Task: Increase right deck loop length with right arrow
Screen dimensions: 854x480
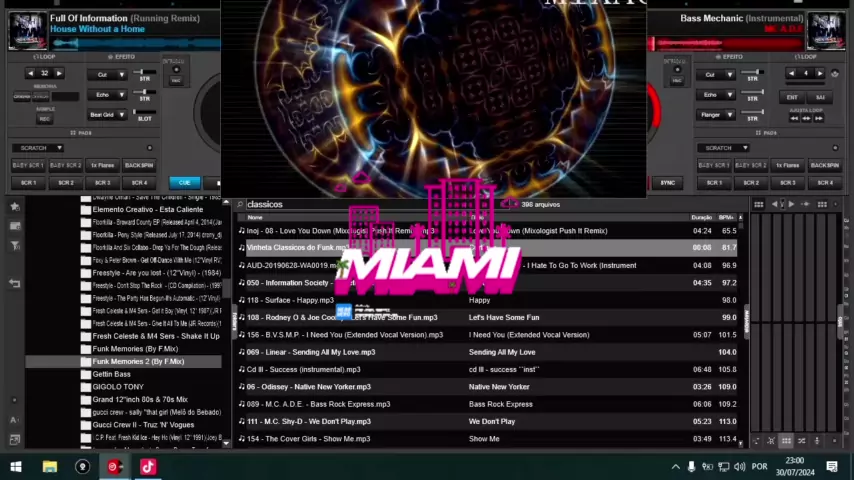Action: point(819,73)
